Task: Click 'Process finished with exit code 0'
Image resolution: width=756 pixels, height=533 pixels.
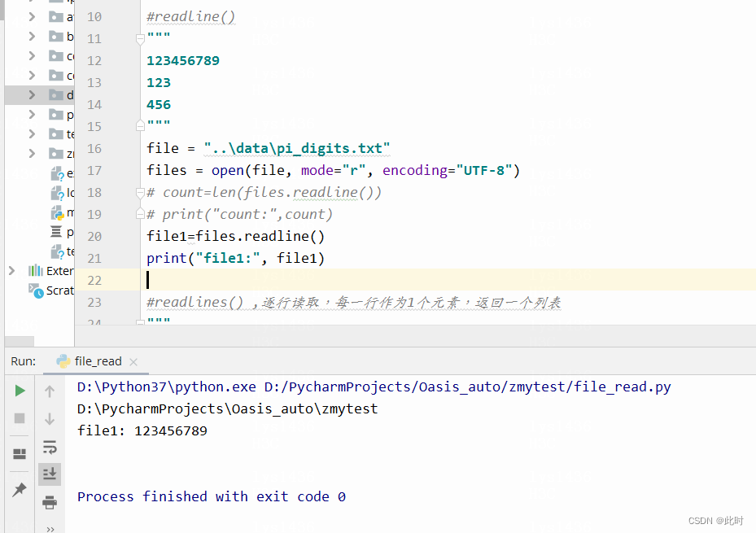Action: (212, 497)
